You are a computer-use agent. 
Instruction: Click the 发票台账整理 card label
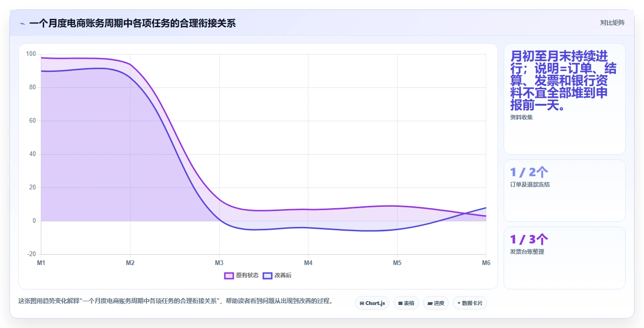527,252
